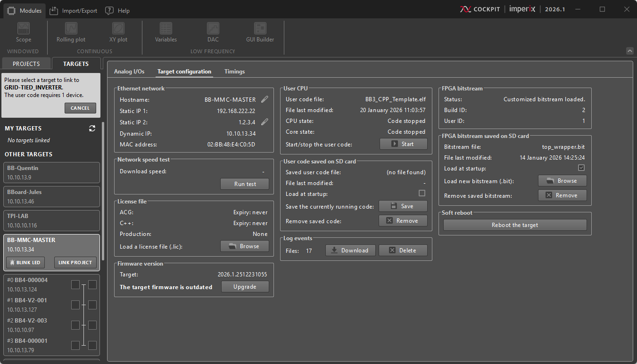Click Reboot the target button

click(514, 225)
